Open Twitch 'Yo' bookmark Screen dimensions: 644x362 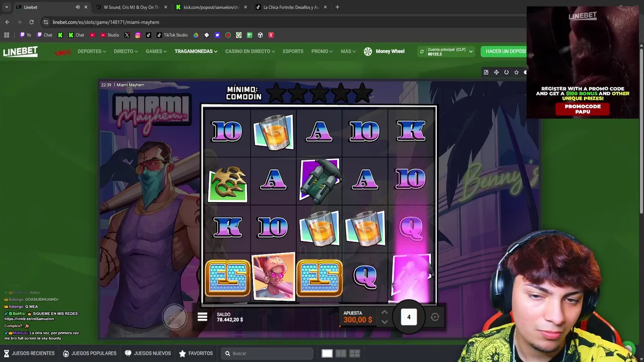point(25,35)
